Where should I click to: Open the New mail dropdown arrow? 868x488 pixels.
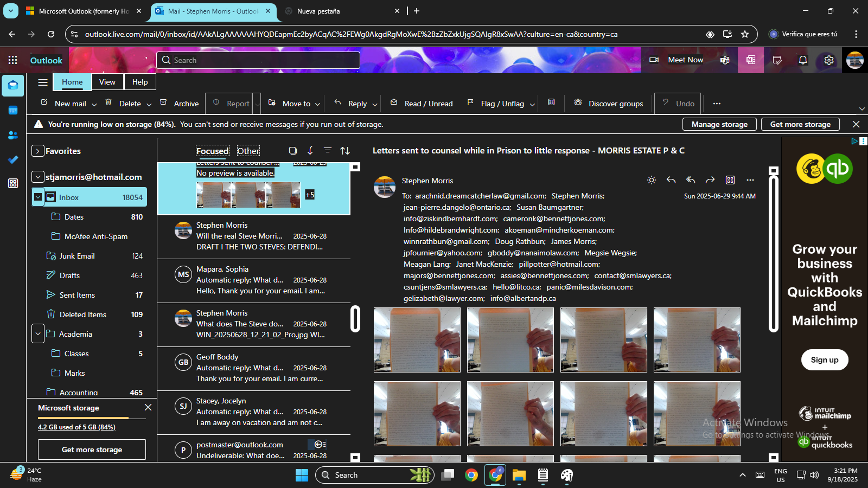click(x=94, y=104)
